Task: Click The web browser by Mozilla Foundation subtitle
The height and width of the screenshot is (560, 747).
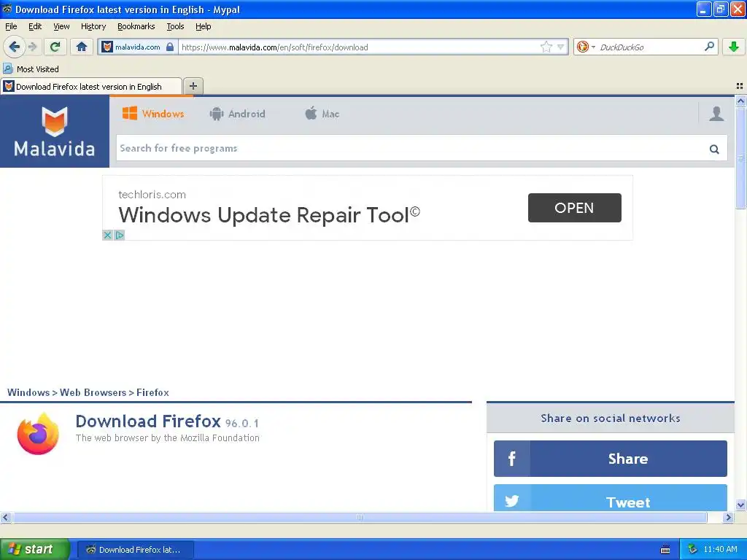Action: pos(168,437)
